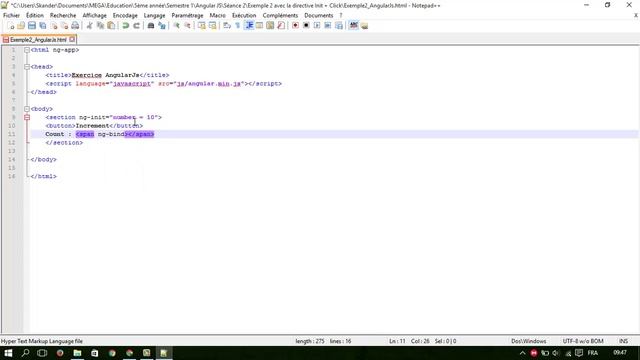Screen dimensions: 640x360
Task: Undo the last edit
Action: (126, 26)
